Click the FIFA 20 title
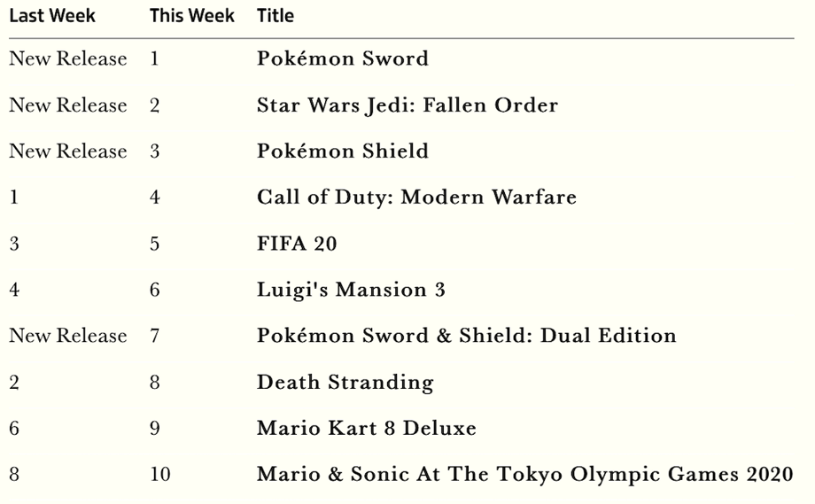The image size is (815, 504). coord(297,244)
